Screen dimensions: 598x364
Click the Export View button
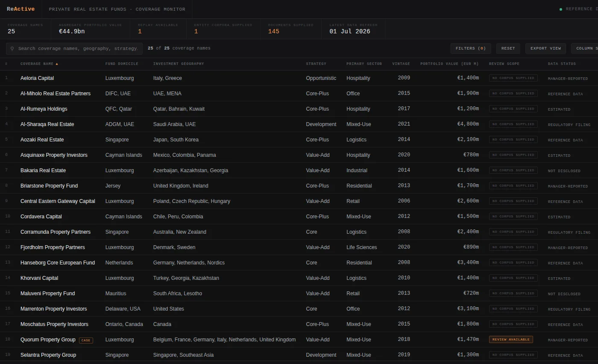coord(545,48)
